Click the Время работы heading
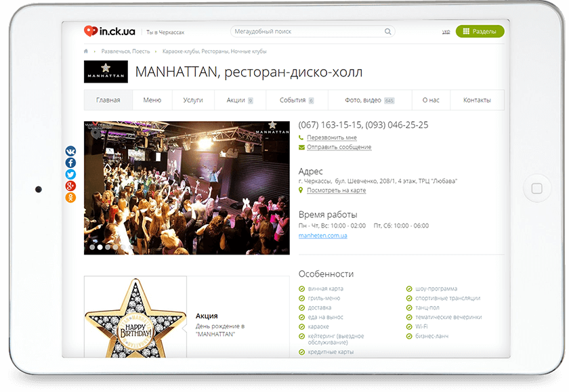Screen dimensions: 569x392 [x=328, y=215]
